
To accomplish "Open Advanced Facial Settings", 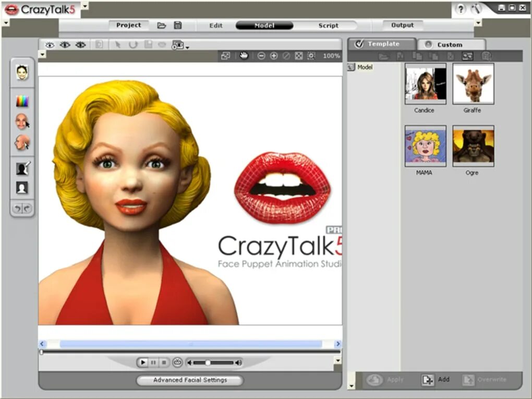I will click(190, 380).
